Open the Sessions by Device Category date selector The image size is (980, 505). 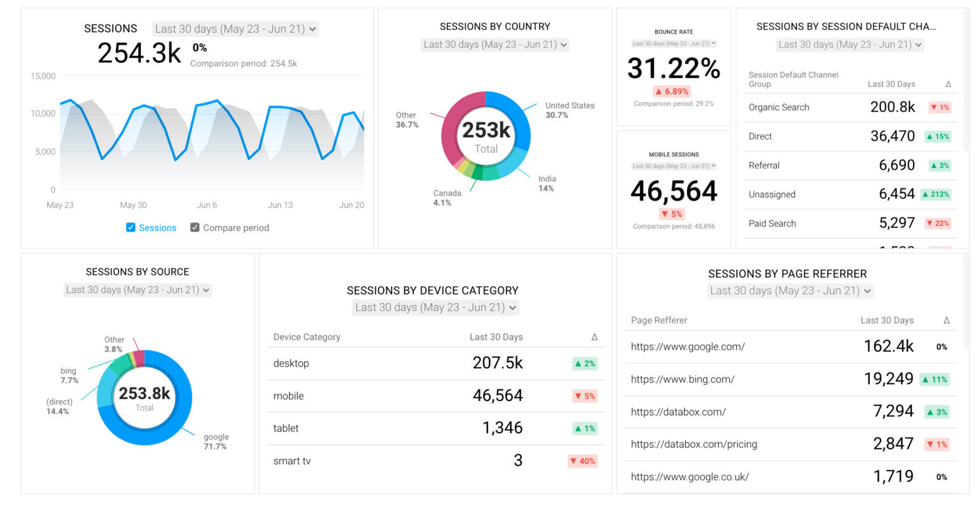[x=435, y=307]
